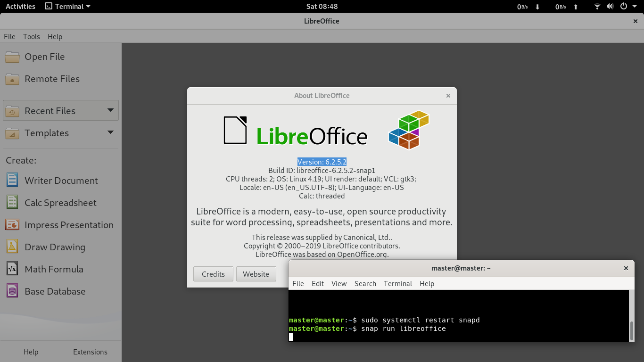Create a Math Formula
Screen dimensions: 644x362
54,269
